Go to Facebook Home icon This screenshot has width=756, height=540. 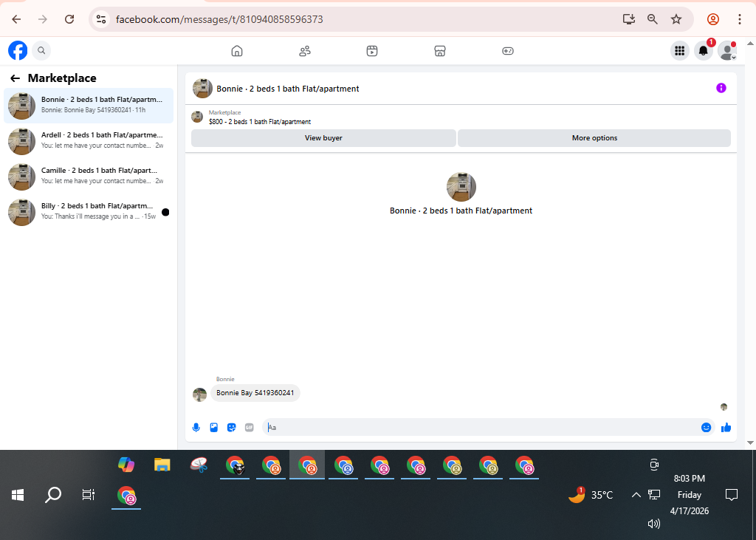pyautogui.click(x=237, y=51)
